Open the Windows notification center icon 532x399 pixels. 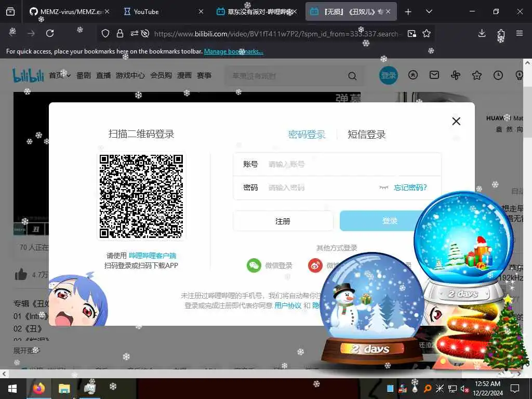(x=515, y=389)
